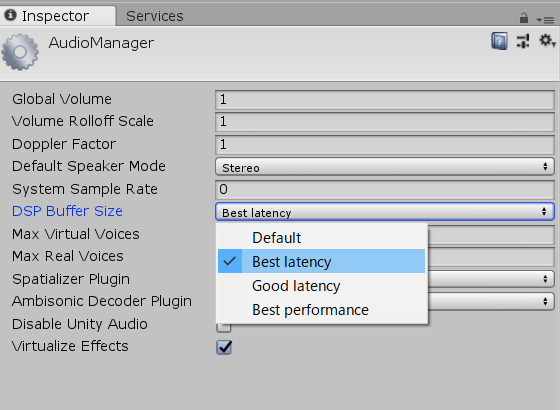Click the AudioManager title text
This screenshot has height=410, width=560.
(101, 43)
